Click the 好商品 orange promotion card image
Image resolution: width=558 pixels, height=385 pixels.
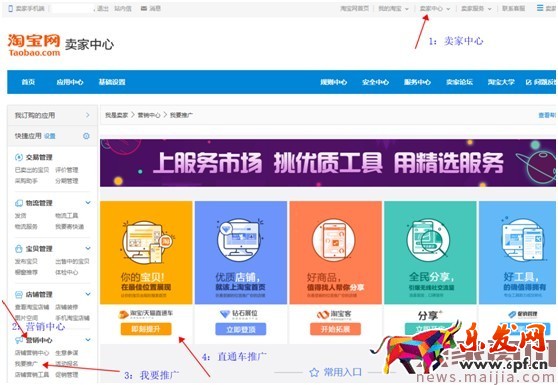tap(336, 252)
